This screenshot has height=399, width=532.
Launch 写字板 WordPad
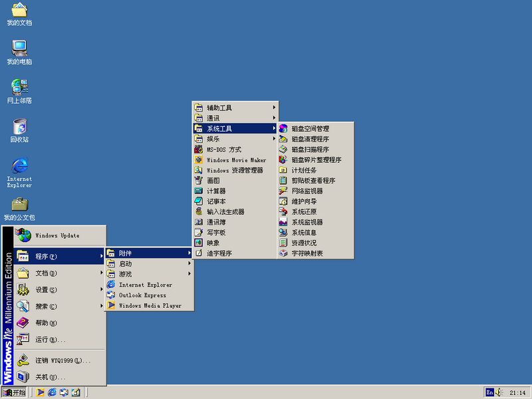(235, 233)
